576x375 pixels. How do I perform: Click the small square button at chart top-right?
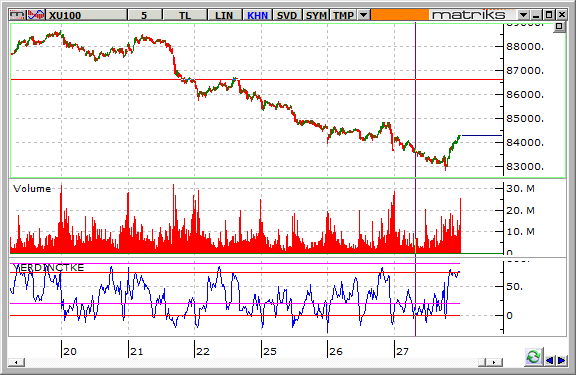pyautogui.click(x=559, y=26)
